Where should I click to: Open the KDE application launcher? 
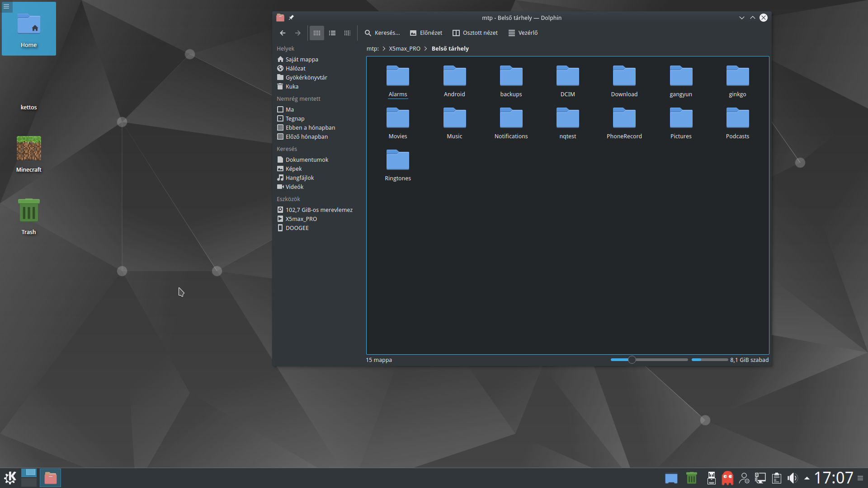click(x=10, y=478)
